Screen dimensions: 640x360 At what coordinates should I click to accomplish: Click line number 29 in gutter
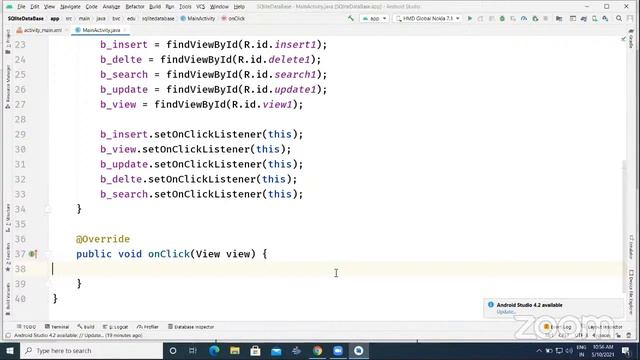pyautogui.click(x=20, y=134)
